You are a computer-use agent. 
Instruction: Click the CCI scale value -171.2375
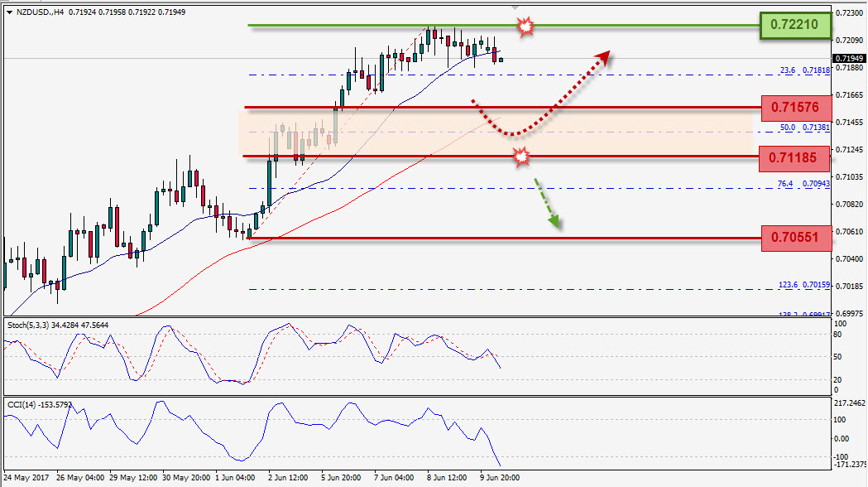point(850,465)
